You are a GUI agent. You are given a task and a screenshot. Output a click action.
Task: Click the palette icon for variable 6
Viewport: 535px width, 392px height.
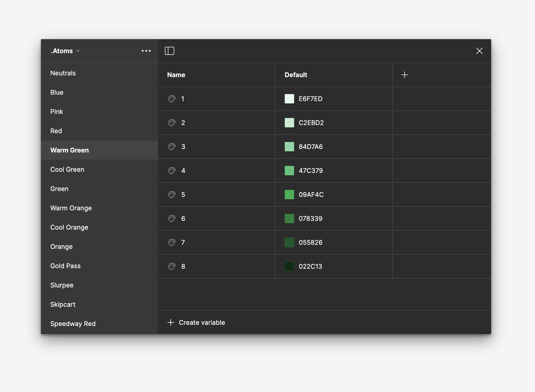click(172, 218)
